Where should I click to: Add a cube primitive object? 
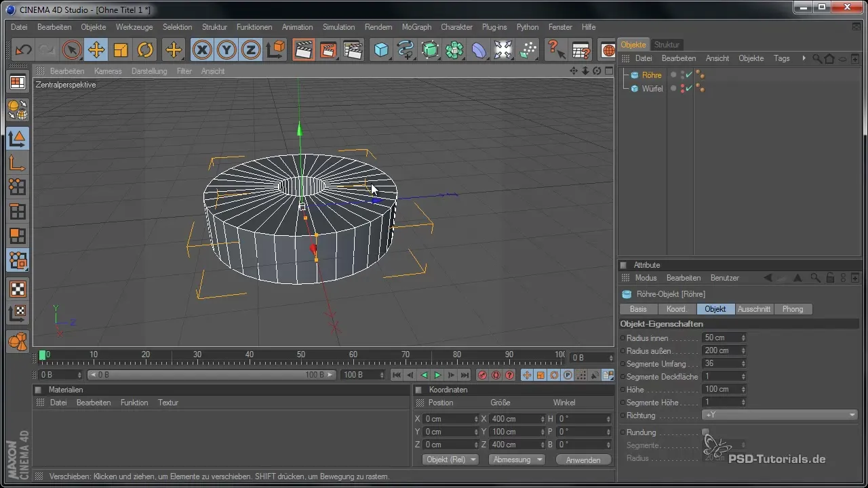(382, 50)
